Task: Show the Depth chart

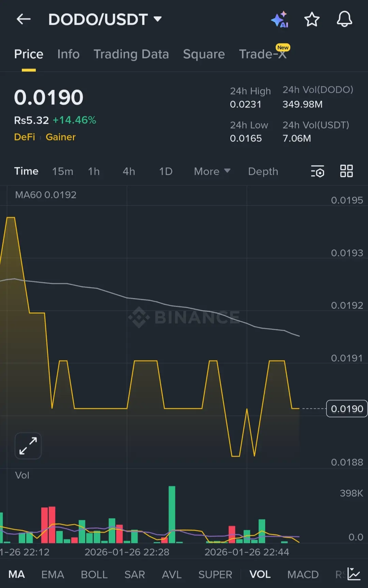Action: click(263, 171)
